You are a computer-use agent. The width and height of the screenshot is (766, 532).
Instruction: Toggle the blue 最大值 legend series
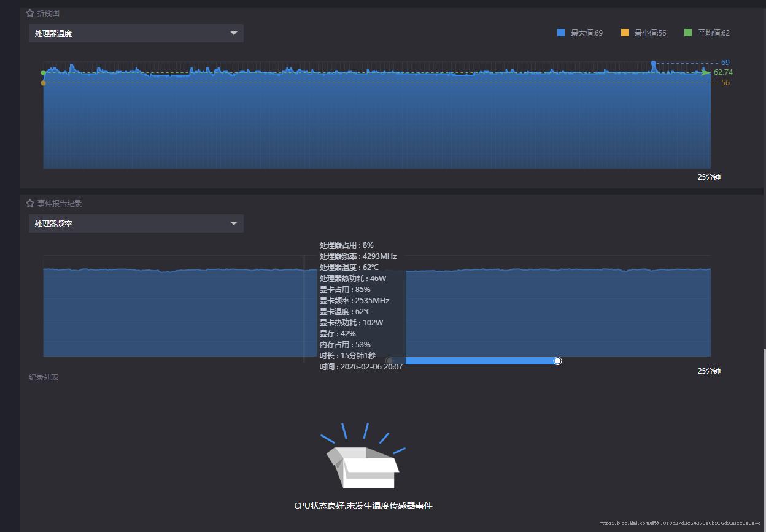[x=561, y=33]
